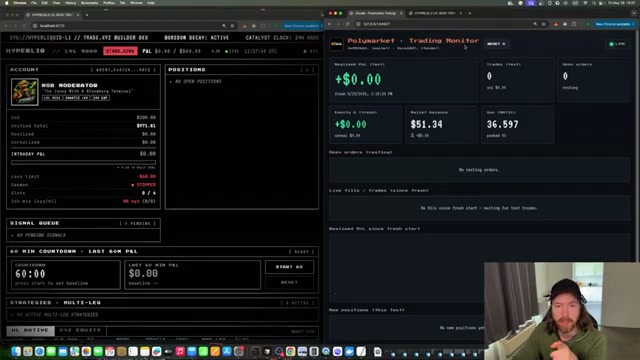Viewport: 640px width, 360px height.
Task: View site info icon in right address bar
Action: (358, 24)
